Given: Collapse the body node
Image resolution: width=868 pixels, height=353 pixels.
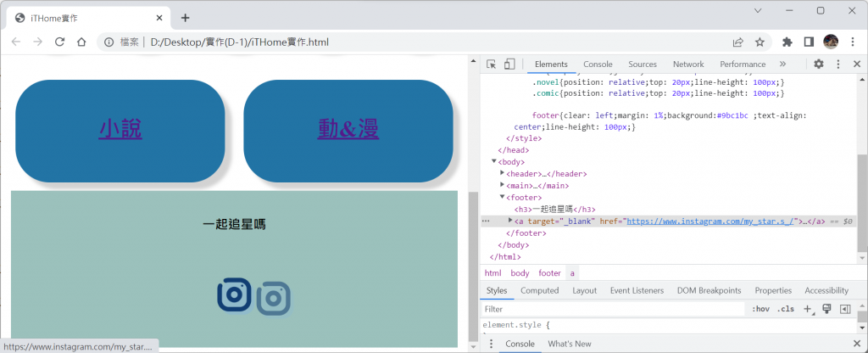Looking at the screenshot, I should coord(494,161).
